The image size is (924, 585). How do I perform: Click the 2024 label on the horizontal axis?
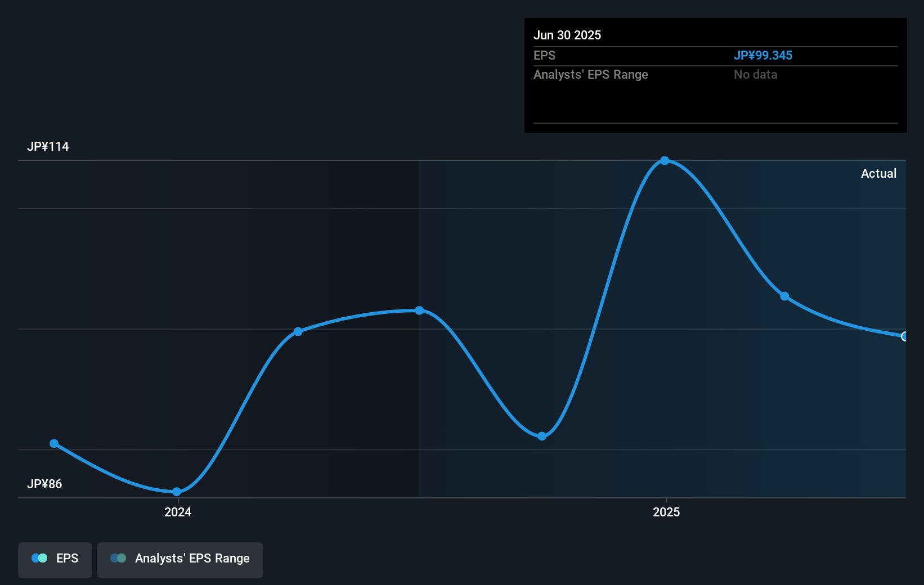178,512
